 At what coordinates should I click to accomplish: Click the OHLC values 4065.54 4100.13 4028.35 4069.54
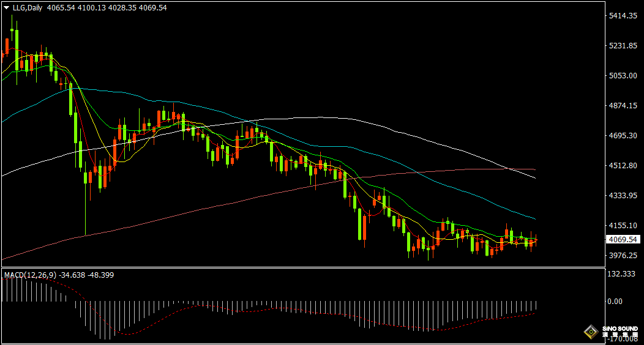(x=107, y=8)
